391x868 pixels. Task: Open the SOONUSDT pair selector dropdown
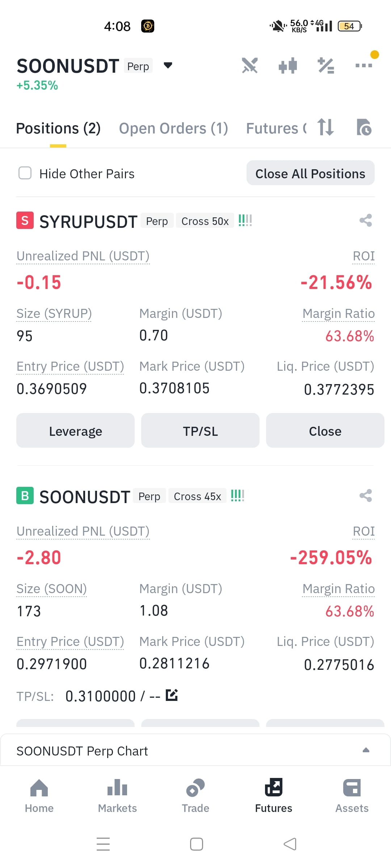tap(168, 65)
